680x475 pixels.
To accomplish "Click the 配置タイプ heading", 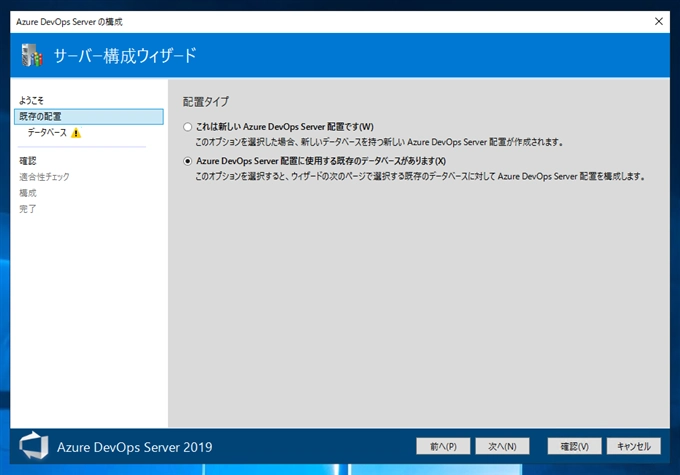I will click(x=206, y=102).
